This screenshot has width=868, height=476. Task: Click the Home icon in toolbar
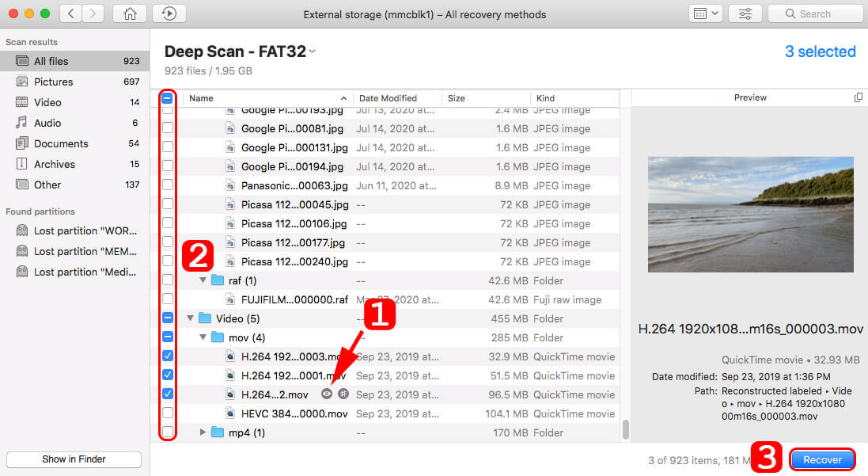pos(130,13)
